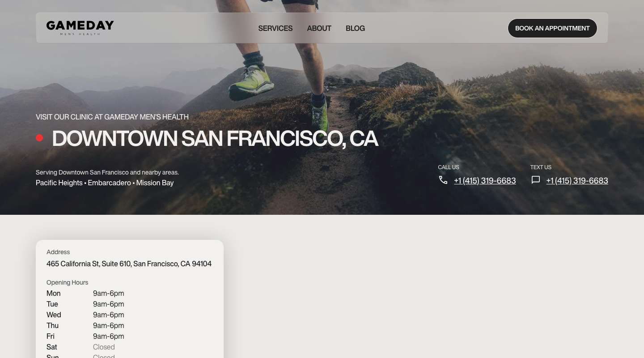The width and height of the screenshot is (644, 358).
Task: Click the 9am-6pm hours for Fri
Action: point(109,336)
